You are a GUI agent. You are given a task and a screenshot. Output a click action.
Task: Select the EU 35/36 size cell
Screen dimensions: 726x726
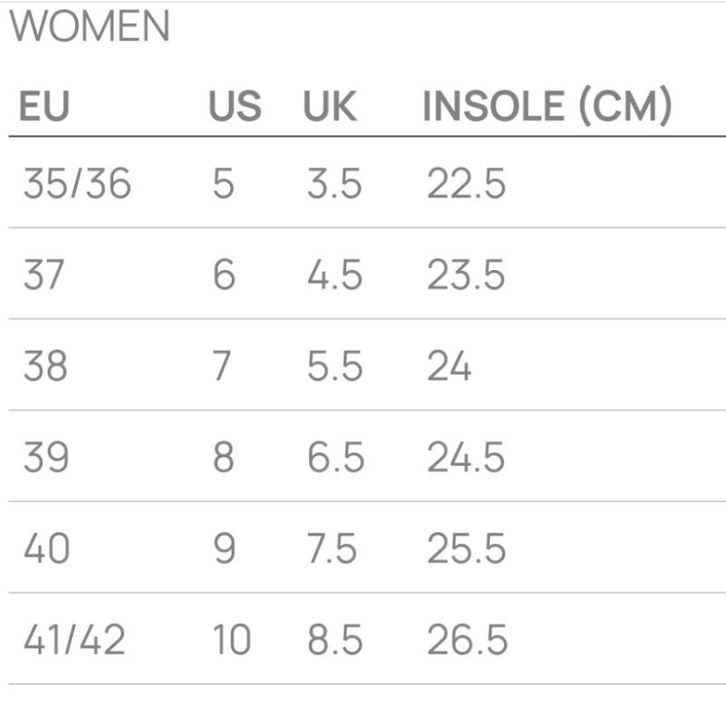77,184
